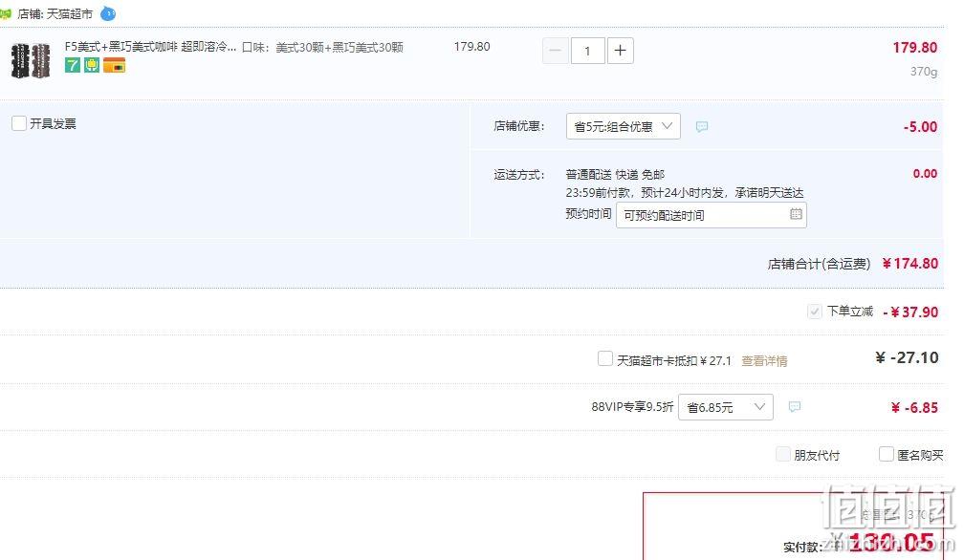Tick the 开具发票 invoice checkbox
The height and width of the screenshot is (560, 964).
tap(19, 123)
